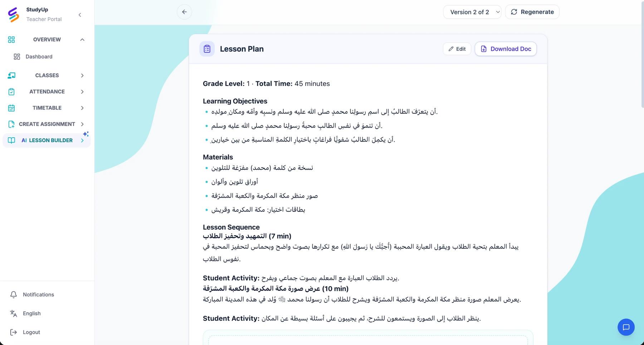Go back using the arrow button

184,12
